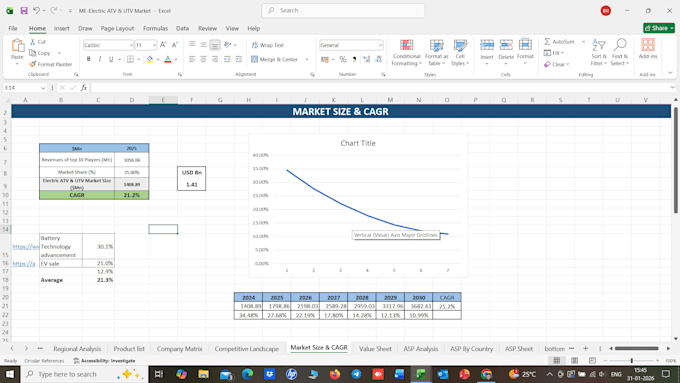The height and width of the screenshot is (383, 680).
Task: Expand font color dropdown arrow
Action: [176, 59]
